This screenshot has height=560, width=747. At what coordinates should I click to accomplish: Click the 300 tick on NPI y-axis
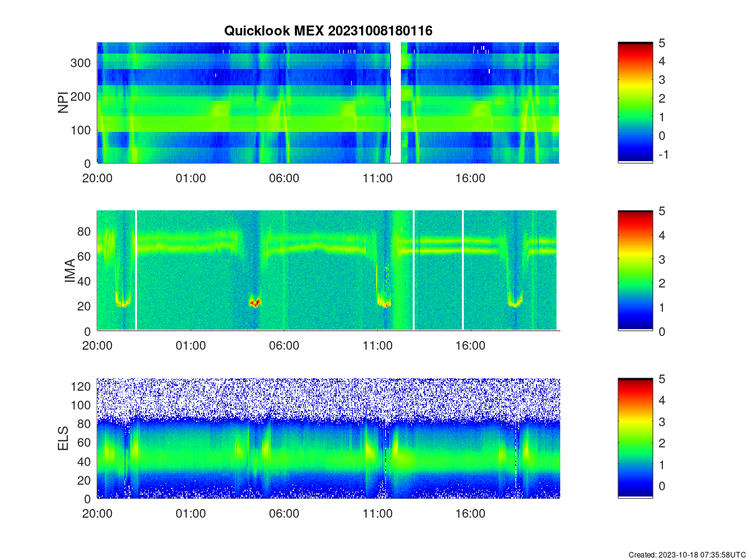point(82,62)
